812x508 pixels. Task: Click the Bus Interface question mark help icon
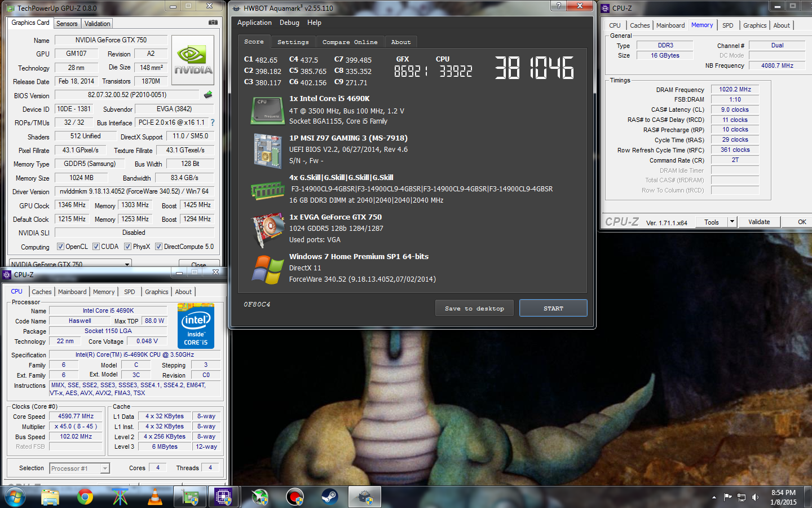pyautogui.click(x=213, y=122)
